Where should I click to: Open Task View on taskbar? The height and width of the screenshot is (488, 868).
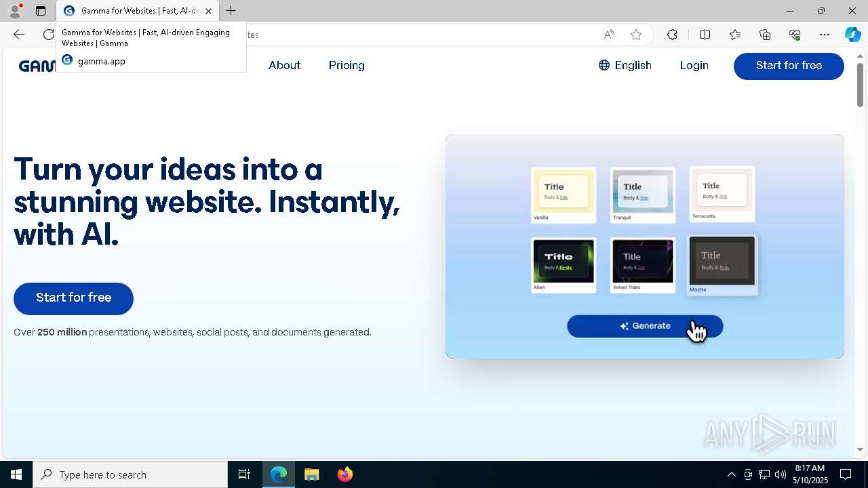point(244,474)
